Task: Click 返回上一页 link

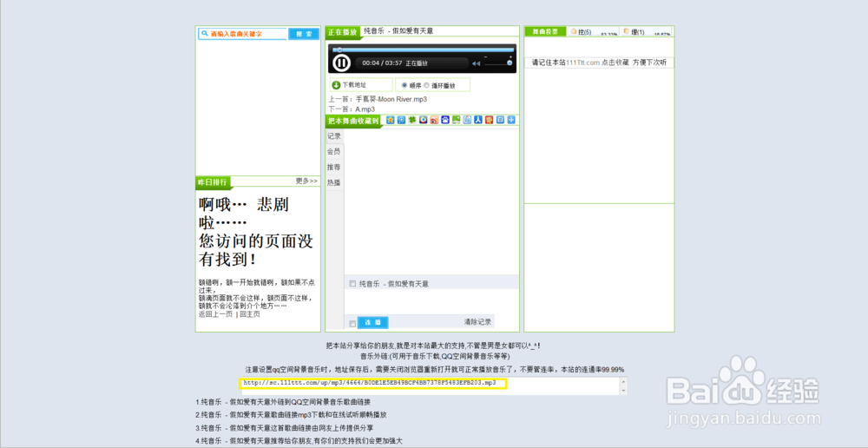Action: click(x=216, y=314)
